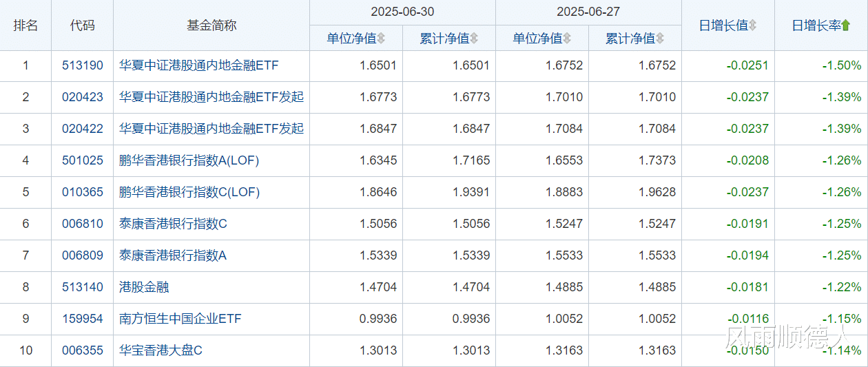Screen dimensions: 868x367
Task: Open 华夏中证港股通内地金融ETF fund in rank 1
Action: point(199,66)
